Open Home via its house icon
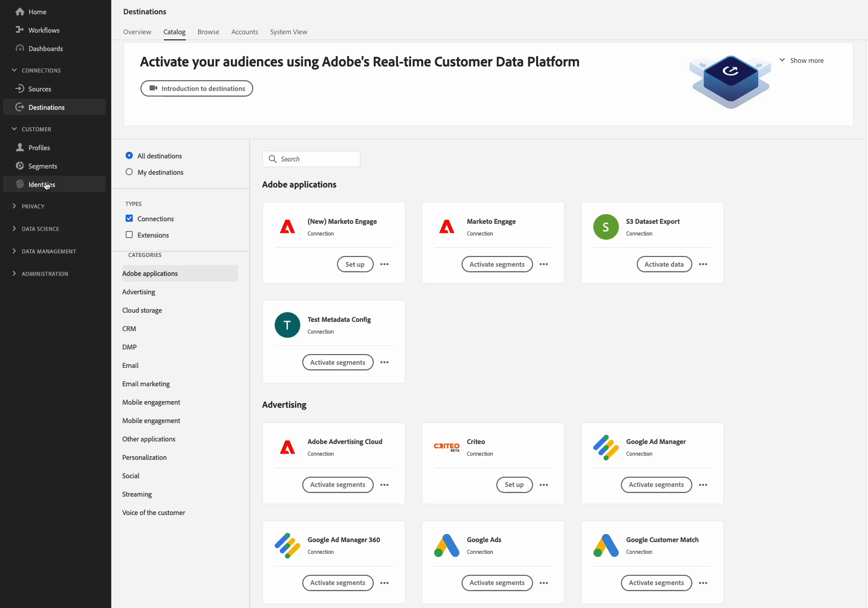The image size is (868, 608). 20,12
